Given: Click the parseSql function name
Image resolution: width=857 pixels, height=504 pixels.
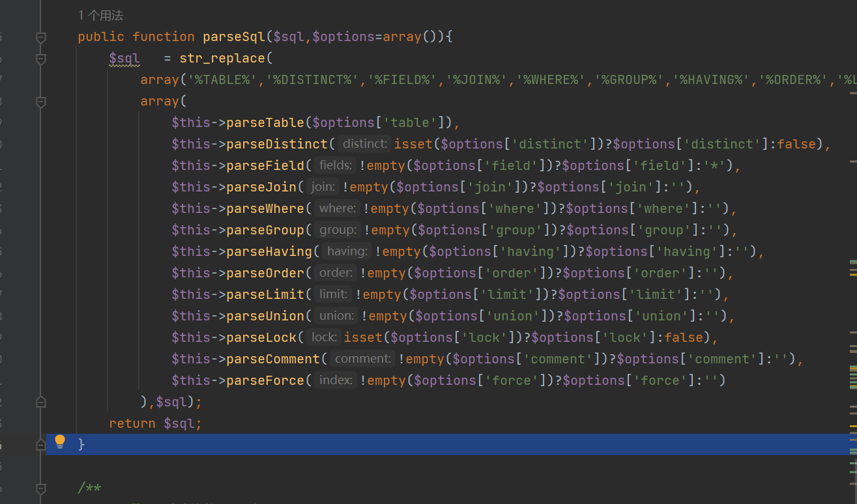Looking at the screenshot, I should coord(234,36).
